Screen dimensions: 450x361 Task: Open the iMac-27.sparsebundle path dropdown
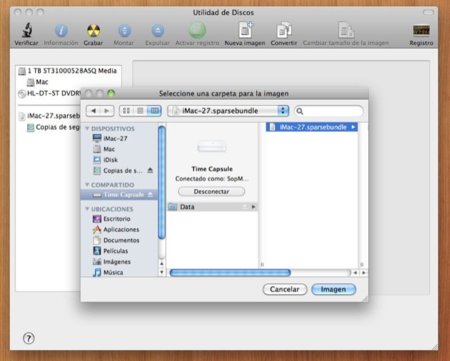pyautogui.click(x=228, y=111)
